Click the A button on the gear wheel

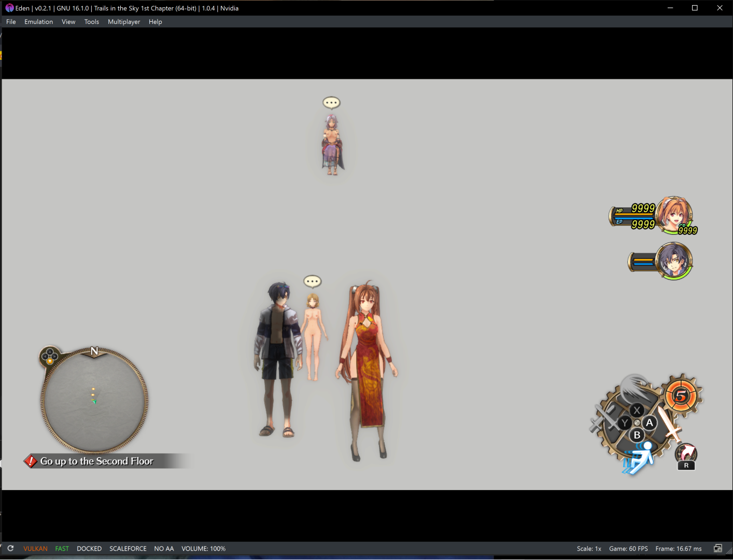(x=650, y=423)
